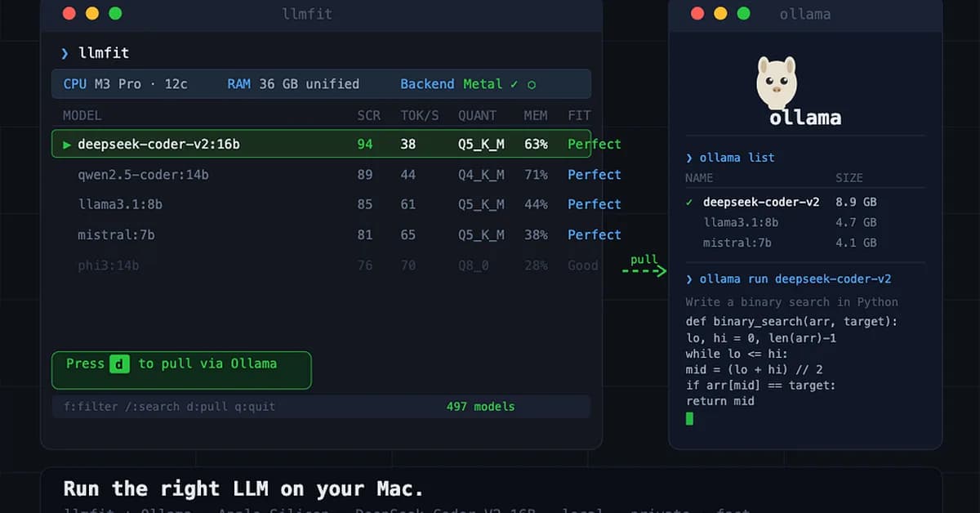Click the NAME header in ollama list
Viewport: 980px width, 513px height.
[699, 178]
